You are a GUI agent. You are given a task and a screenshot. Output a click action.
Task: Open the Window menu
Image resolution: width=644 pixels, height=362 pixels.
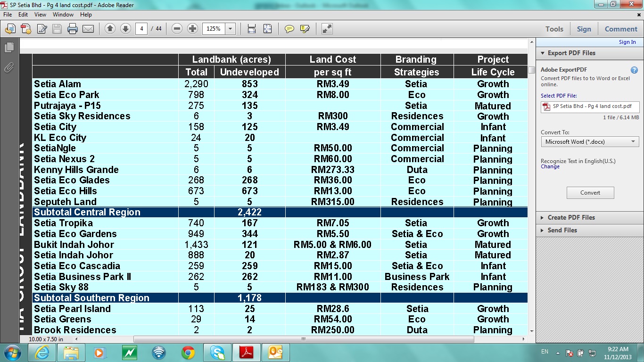pyautogui.click(x=63, y=15)
